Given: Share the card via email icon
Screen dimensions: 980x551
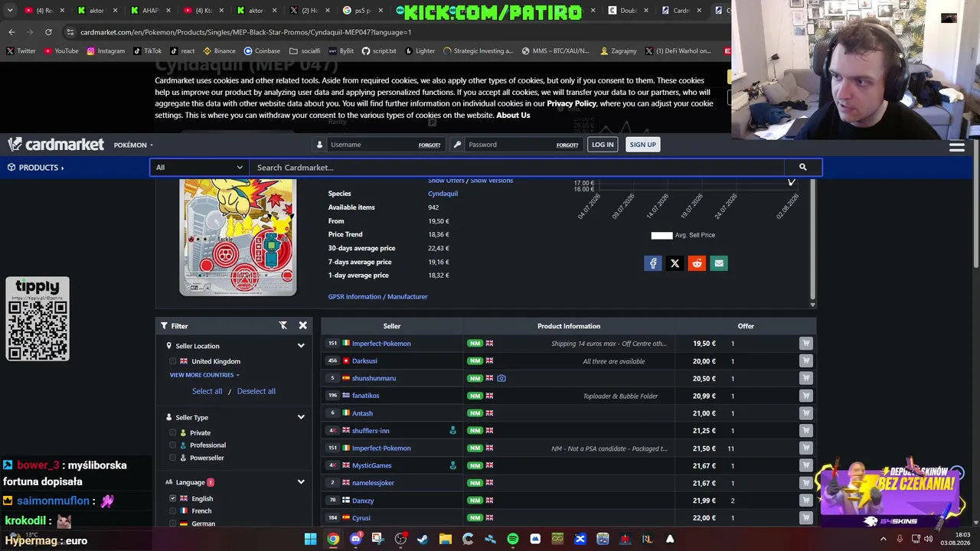Looking at the screenshot, I should click(x=719, y=263).
